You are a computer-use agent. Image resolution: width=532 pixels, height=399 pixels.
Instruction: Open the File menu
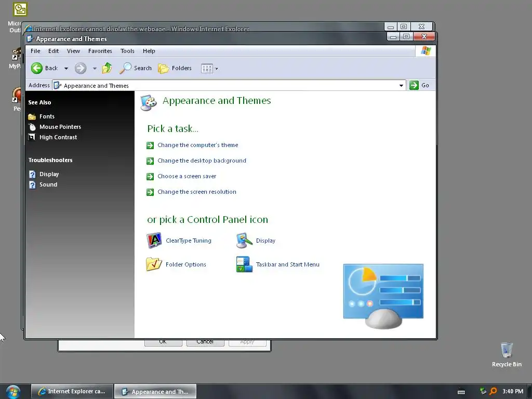35,51
